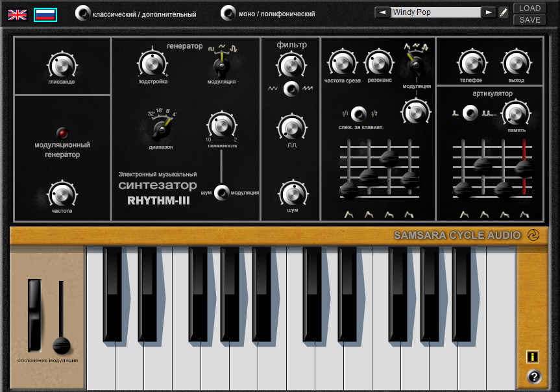Click the резонанс knob
The width and height of the screenshot is (560, 392).
[x=379, y=62]
